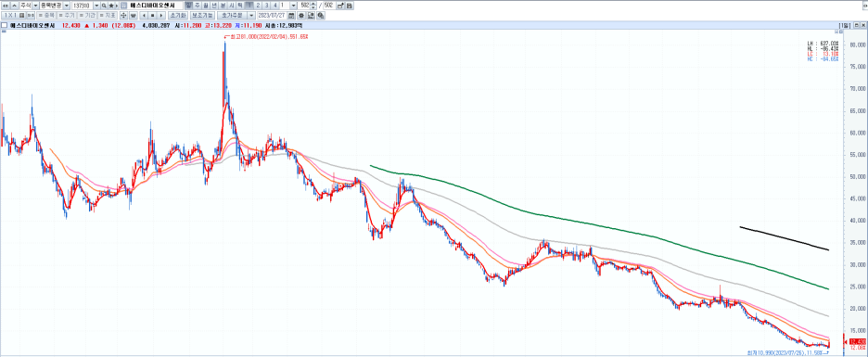Toggle the 중복 option
Screen dimensions: 868x357
click(x=46, y=15)
